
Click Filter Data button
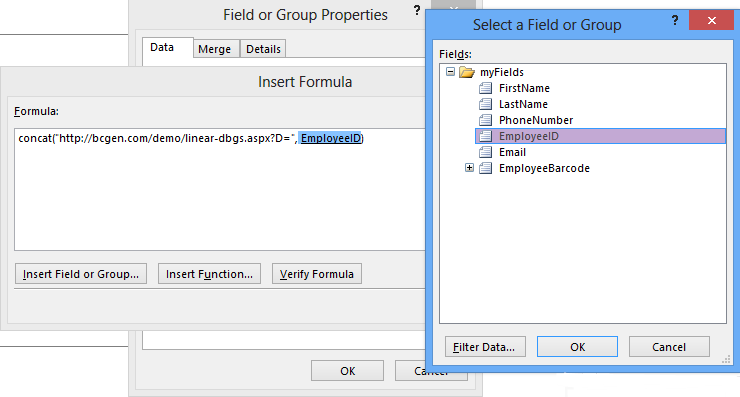tap(485, 347)
